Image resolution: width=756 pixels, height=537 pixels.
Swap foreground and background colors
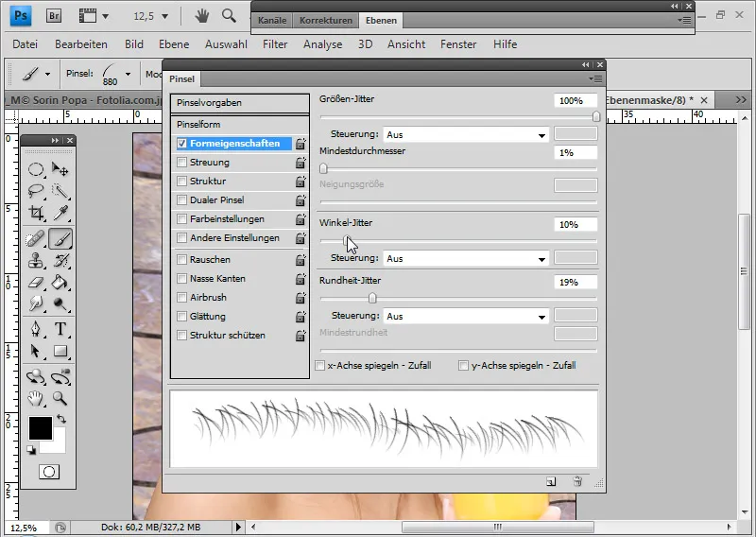click(x=61, y=419)
